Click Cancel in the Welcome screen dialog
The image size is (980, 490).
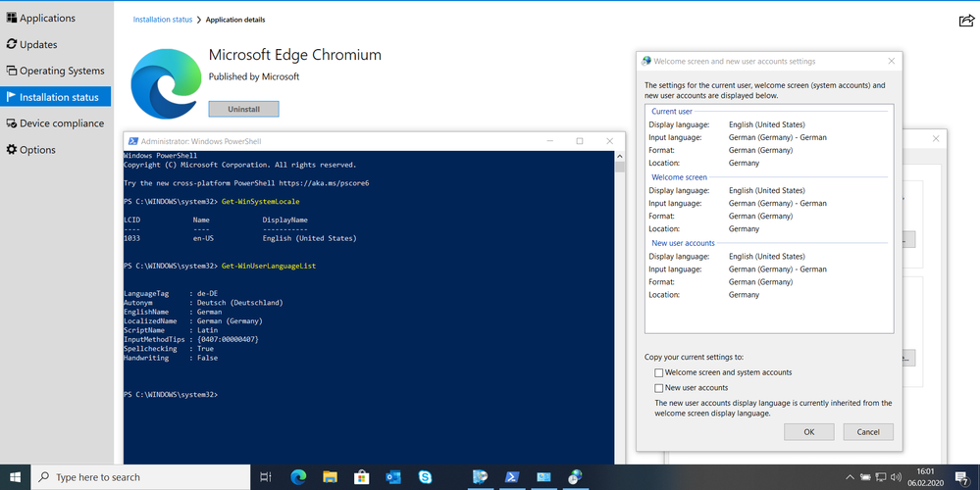[x=868, y=432]
